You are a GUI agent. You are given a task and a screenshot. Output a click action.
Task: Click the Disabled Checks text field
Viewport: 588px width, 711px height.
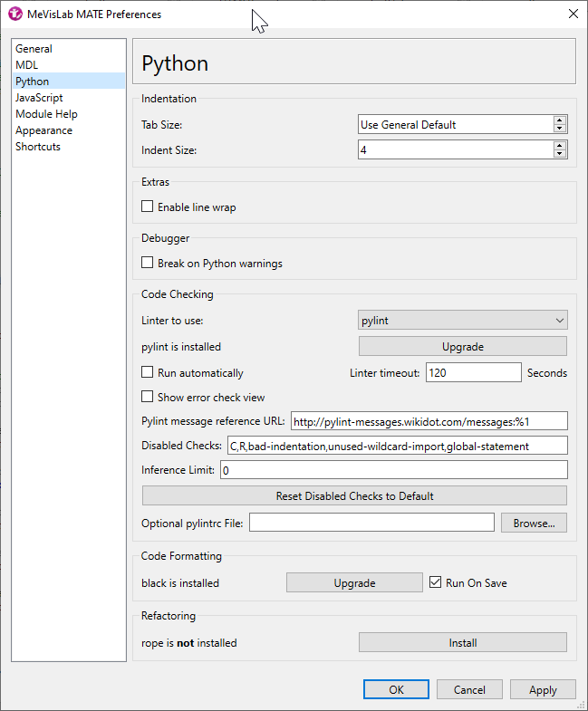396,446
